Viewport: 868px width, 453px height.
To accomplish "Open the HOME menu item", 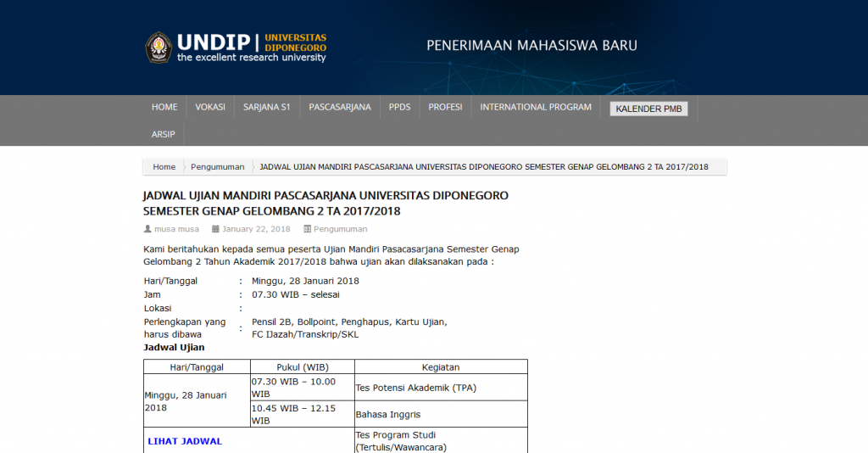I will tap(164, 108).
